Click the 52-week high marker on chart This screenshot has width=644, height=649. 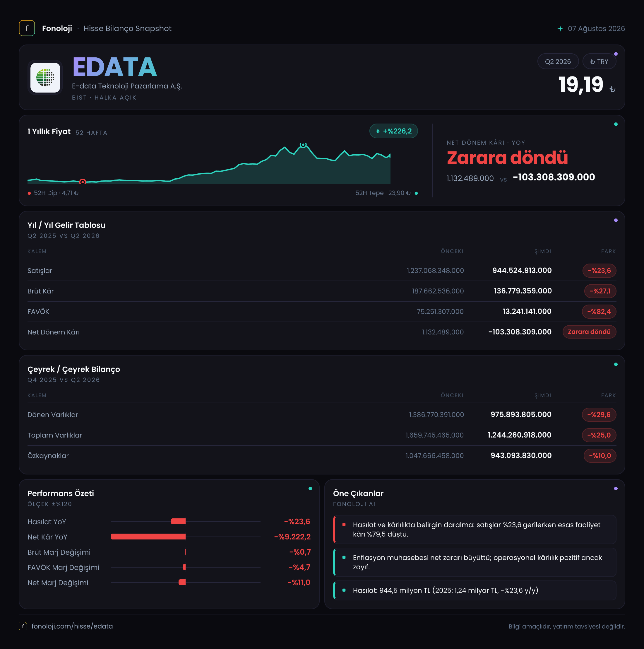point(303,145)
